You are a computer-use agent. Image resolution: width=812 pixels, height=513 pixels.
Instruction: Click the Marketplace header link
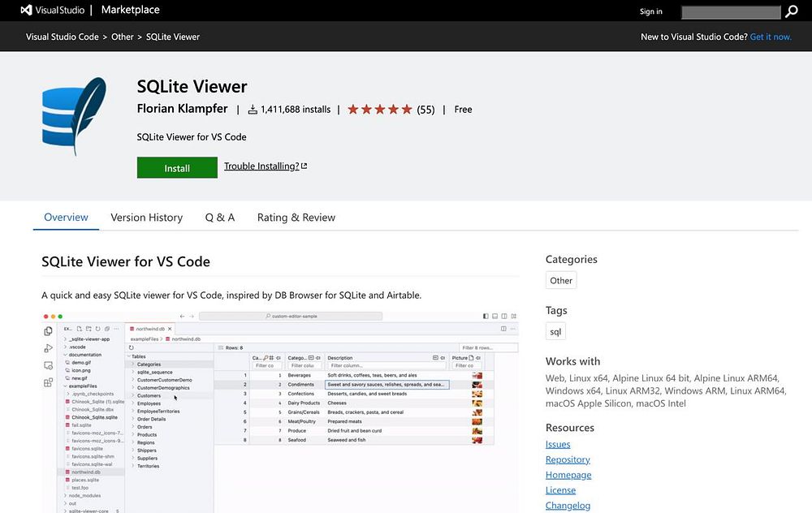pos(131,10)
